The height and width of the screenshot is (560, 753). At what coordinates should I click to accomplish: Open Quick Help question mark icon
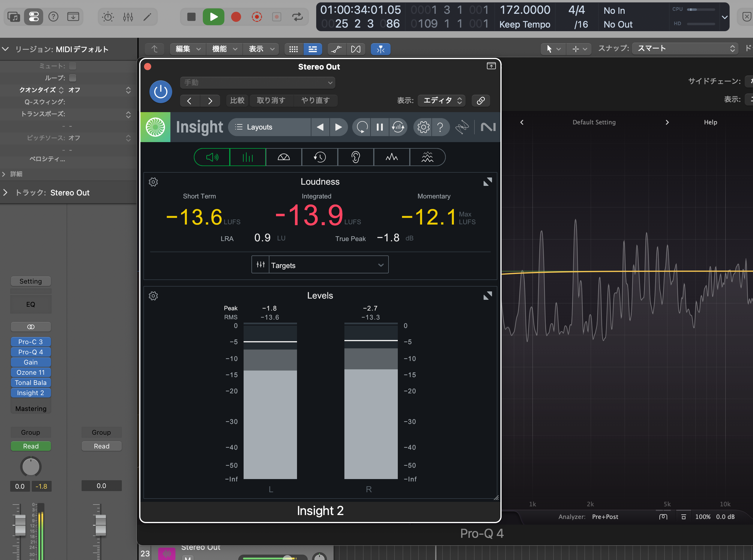click(53, 16)
